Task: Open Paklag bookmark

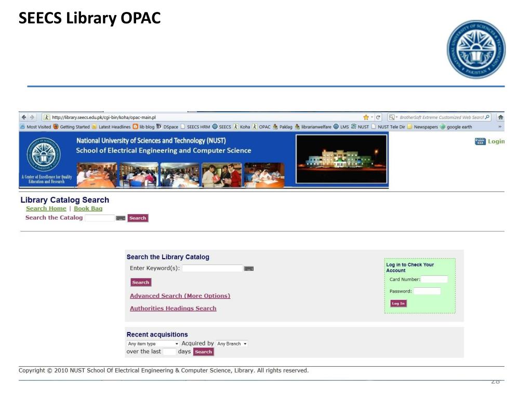Action: pyautogui.click(x=283, y=127)
